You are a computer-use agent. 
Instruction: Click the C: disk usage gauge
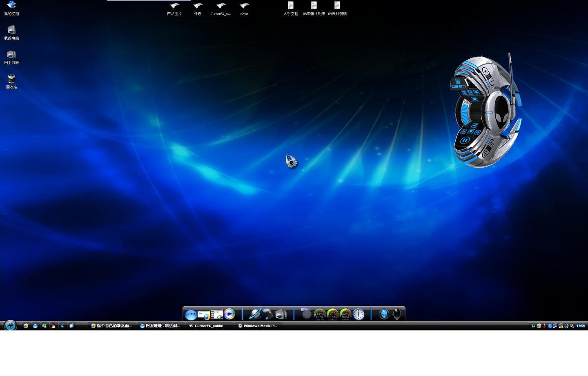tap(332, 314)
